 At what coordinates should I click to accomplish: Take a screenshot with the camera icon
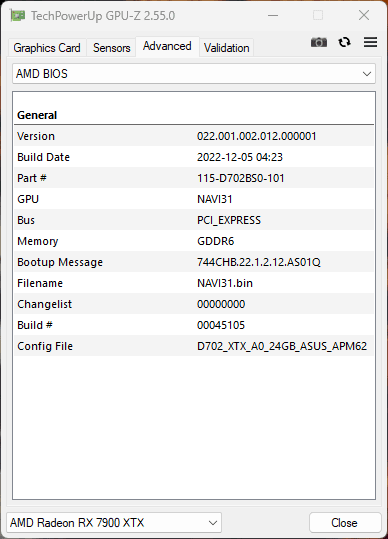pos(319,42)
